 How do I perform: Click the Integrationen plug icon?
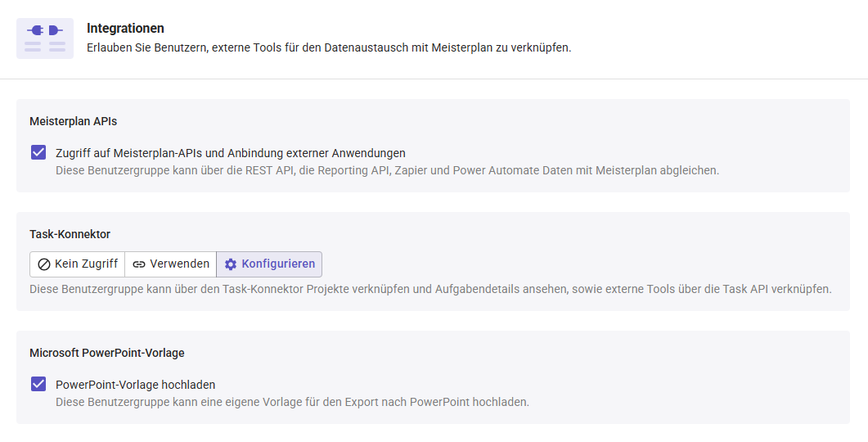pos(45,38)
